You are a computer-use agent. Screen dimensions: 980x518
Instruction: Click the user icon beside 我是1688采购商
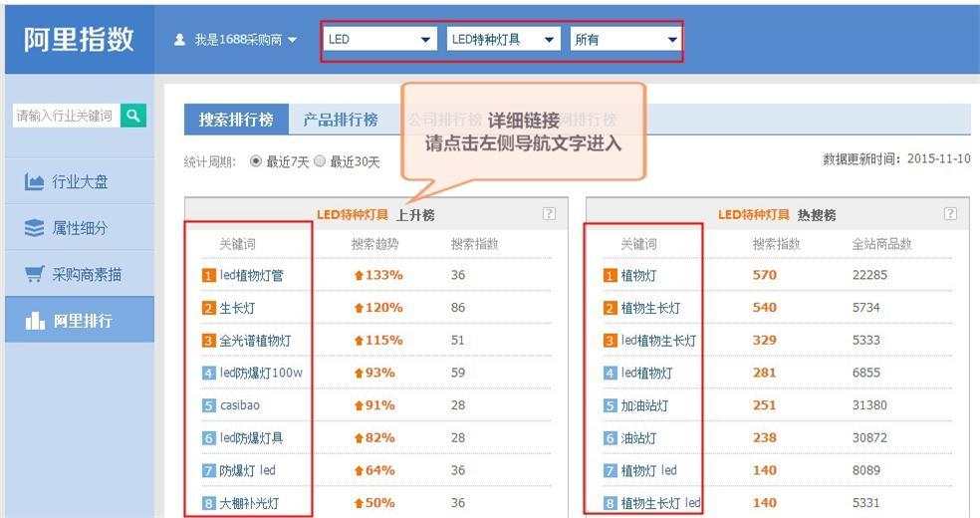(x=179, y=40)
